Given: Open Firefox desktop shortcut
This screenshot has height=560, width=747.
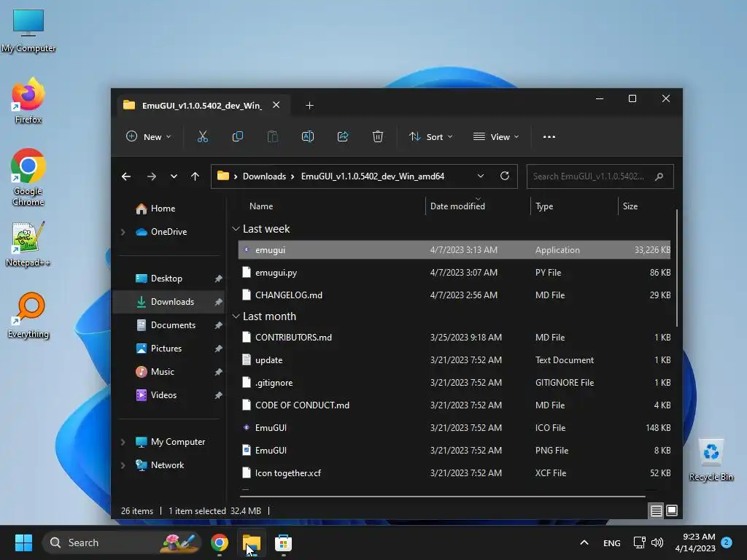Looking at the screenshot, I should 28,101.
